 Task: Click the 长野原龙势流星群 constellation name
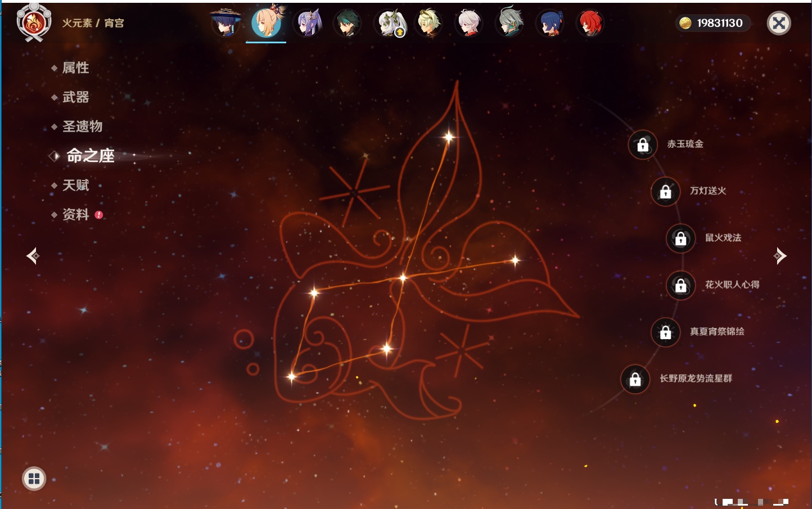[x=696, y=378]
